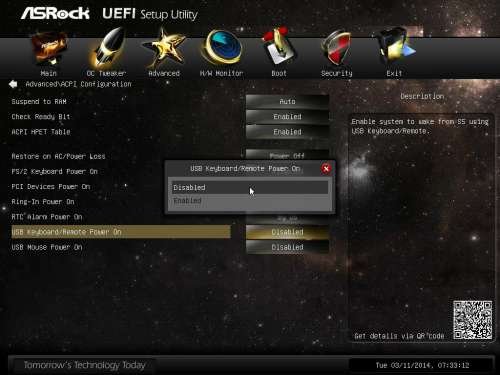The image size is (500, 375).
Task: Select the RTC Alarm Power On setting
Action: pyautogui.click(x=47, y=217)
